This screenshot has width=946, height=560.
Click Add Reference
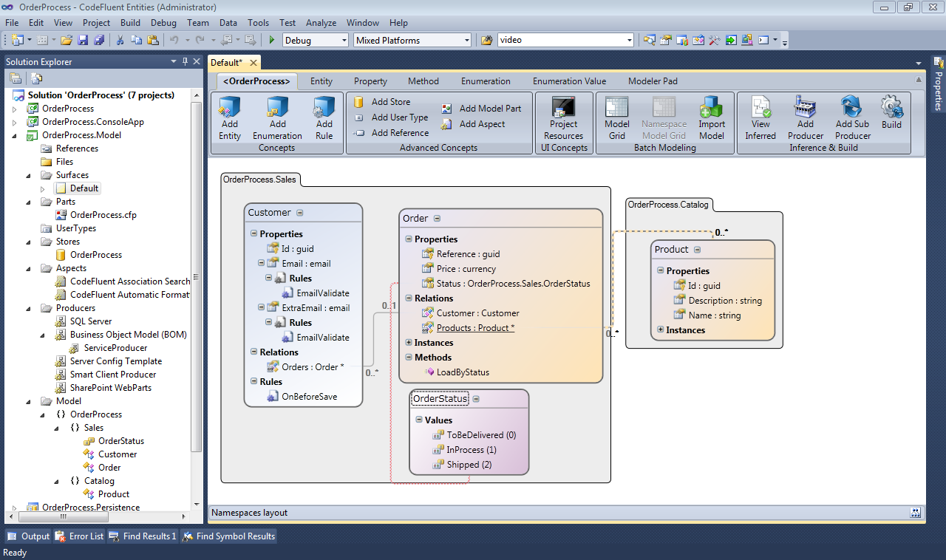(390, 133)
